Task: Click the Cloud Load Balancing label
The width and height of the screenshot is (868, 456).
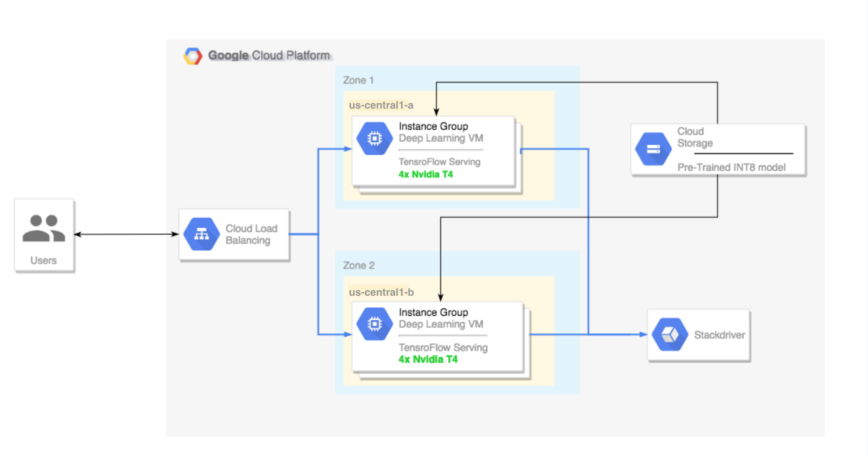Action: [251, 234]
